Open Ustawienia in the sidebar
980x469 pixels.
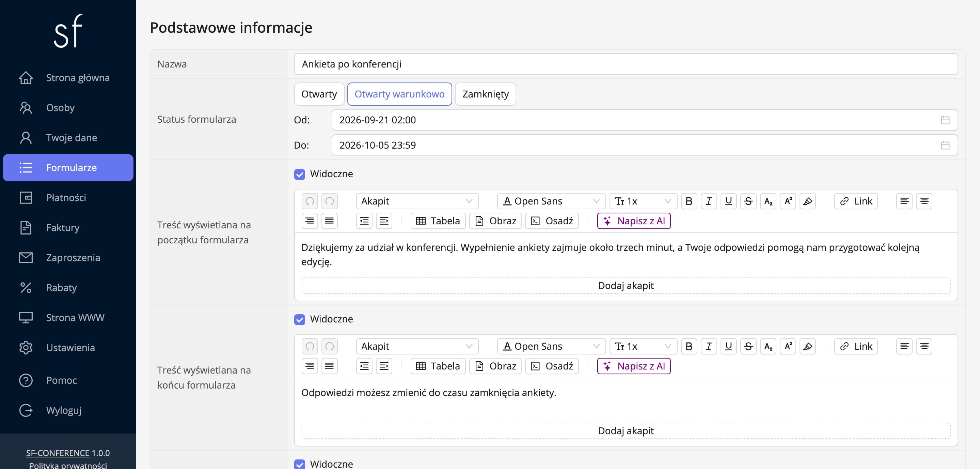coord(68,348)
